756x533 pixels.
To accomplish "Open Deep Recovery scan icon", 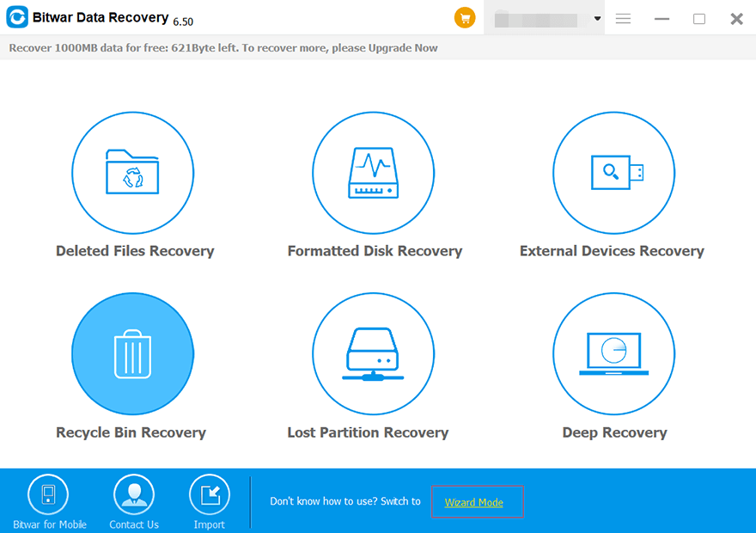I will pyautogui.click(x=613, y=353).
